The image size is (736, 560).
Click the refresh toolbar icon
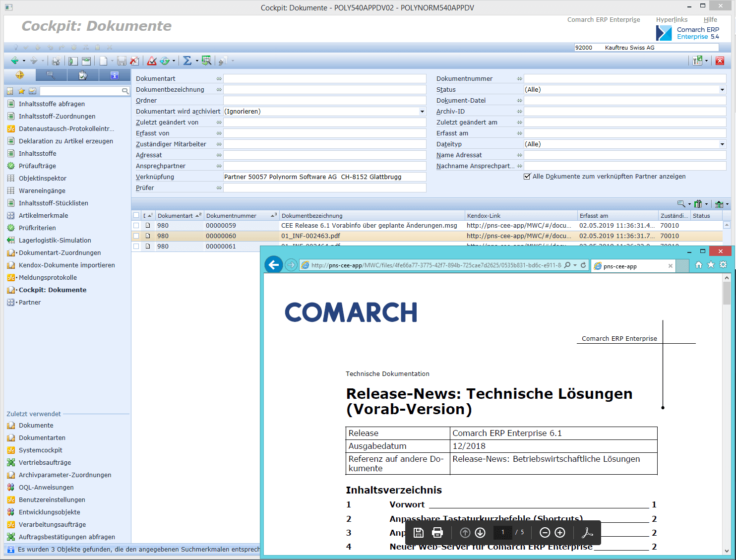point(165,61)
